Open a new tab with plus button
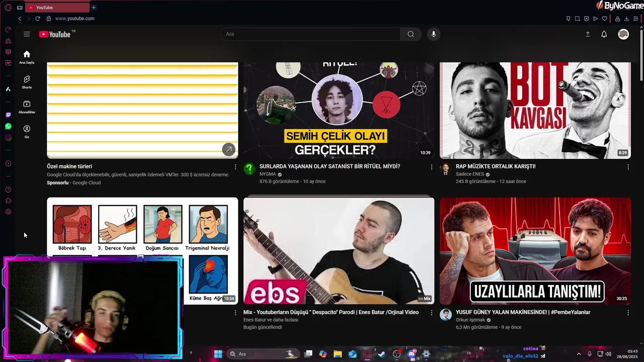The height and width of the screenshot is (362, 644). [94, 8]
